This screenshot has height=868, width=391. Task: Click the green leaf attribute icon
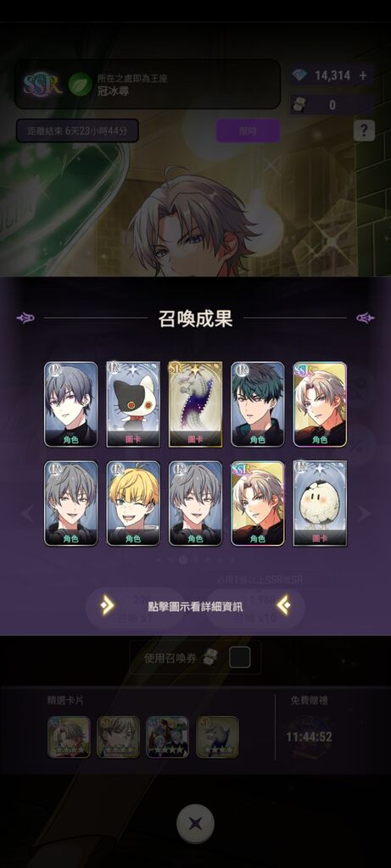(81, 84)
